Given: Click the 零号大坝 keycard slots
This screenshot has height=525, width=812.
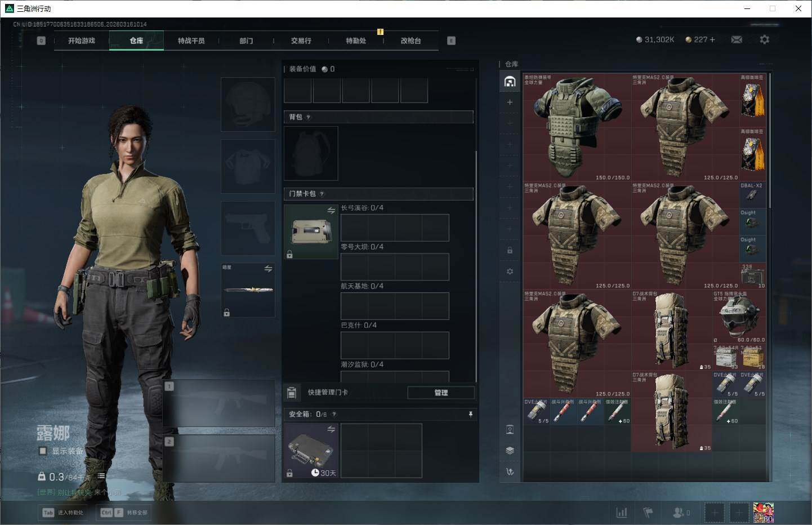Looking at the screenshot, I should (x=395, y=266).
